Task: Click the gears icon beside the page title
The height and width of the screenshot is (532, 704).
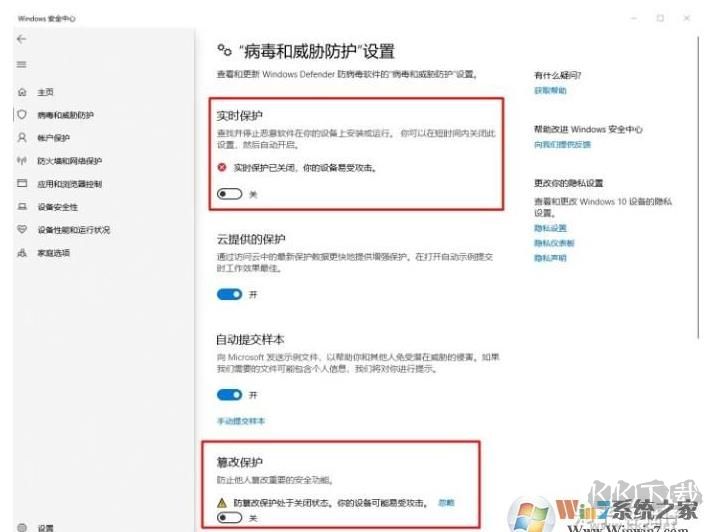Action: click(224, 50)
